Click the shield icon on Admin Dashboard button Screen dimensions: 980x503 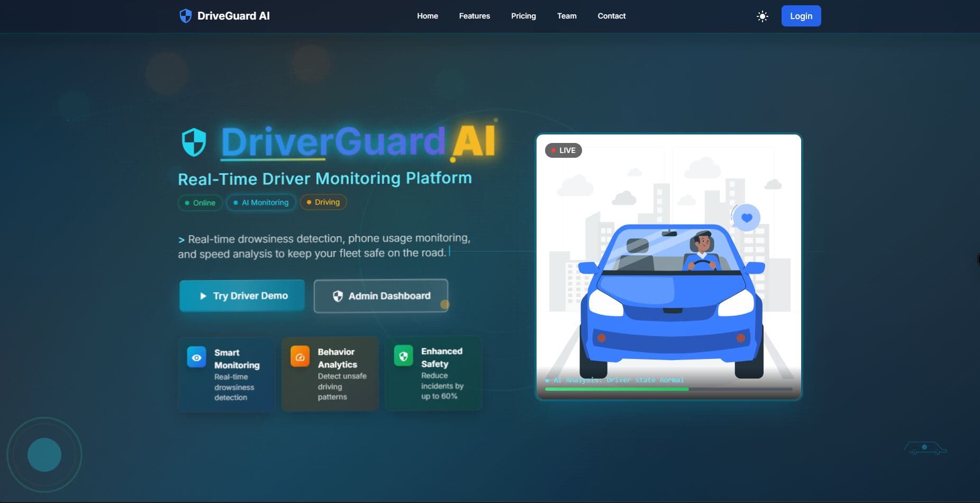[338, 295]
